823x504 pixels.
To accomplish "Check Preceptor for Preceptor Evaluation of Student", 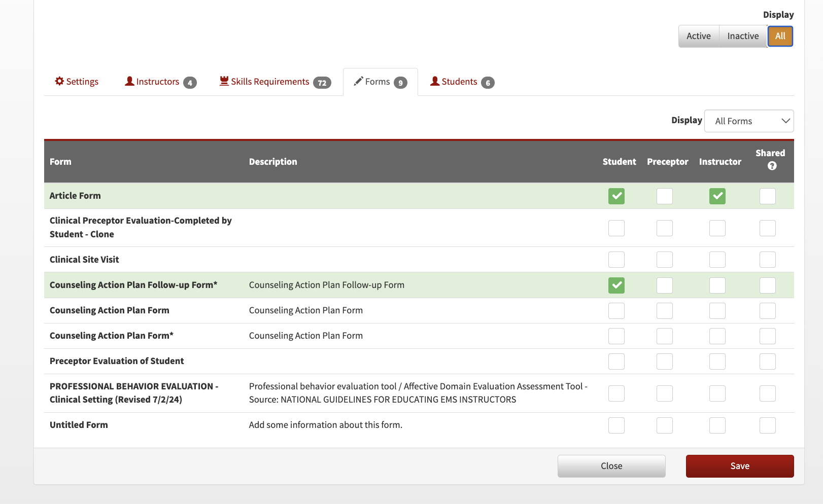I will coord(665,362).
